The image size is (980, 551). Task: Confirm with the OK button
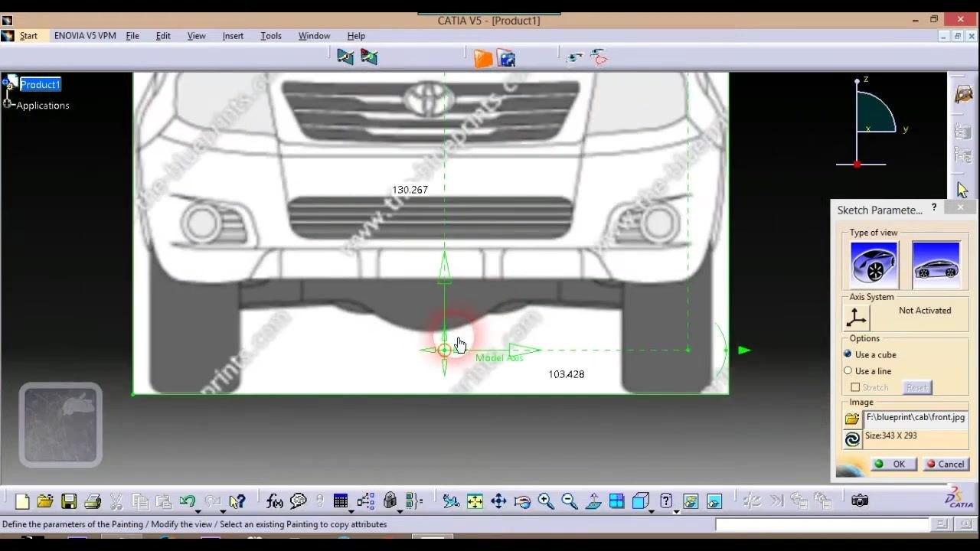(x=893, y=464)
